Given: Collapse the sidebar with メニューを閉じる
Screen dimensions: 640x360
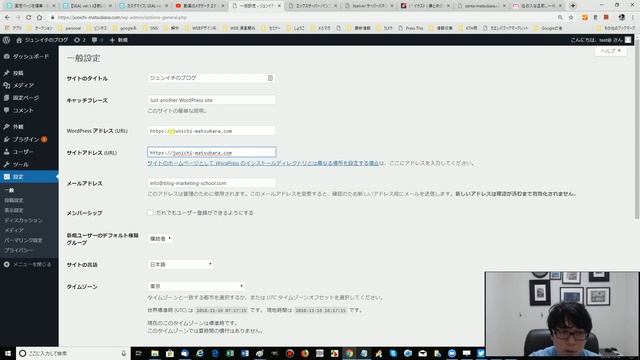Looking at the screenshot, I should [x=28, y=264].
